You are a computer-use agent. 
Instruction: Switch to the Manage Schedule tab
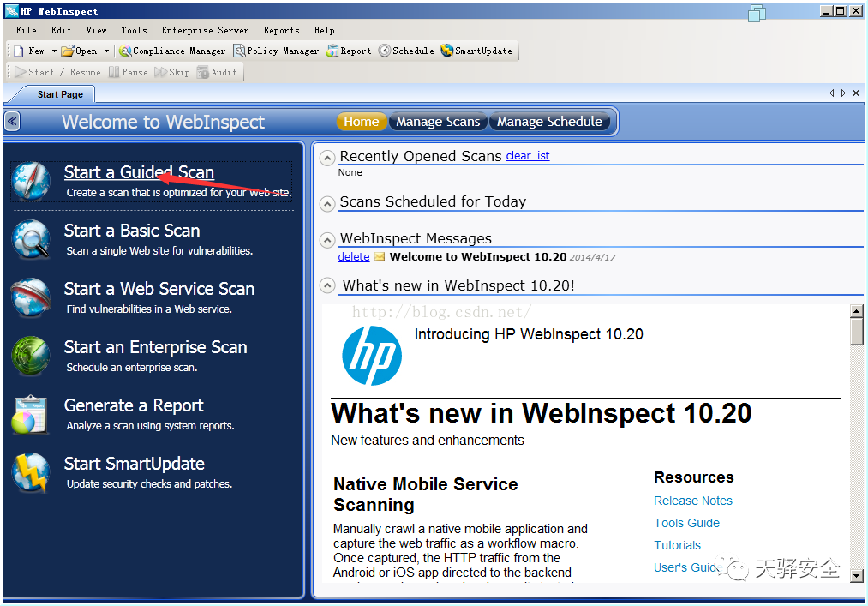[x=549, y=122]
